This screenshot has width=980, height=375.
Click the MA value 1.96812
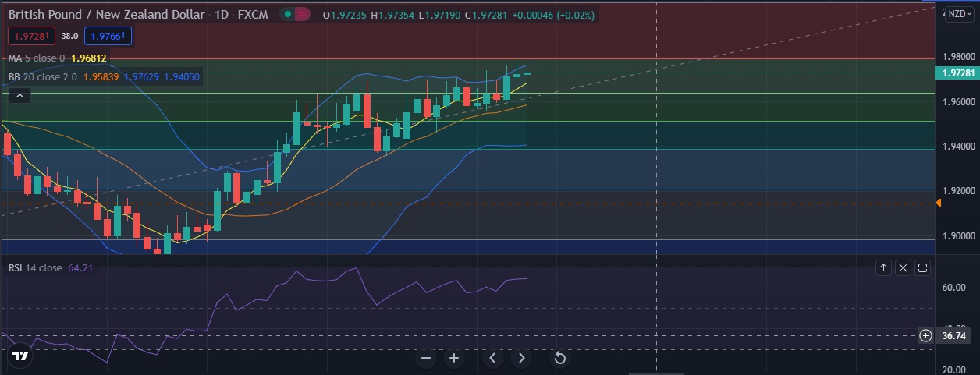pos(89,58)
